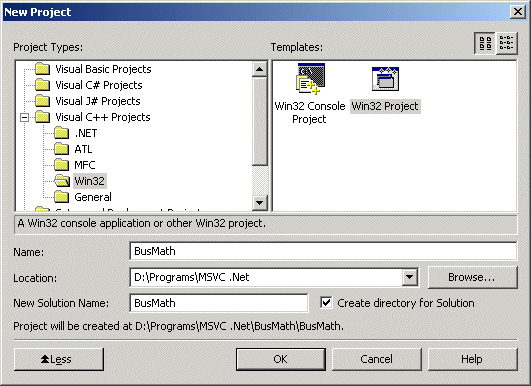Select the Visual C# Projects folder
Screen dimensions: 531x386
click(x=99, y=85)
